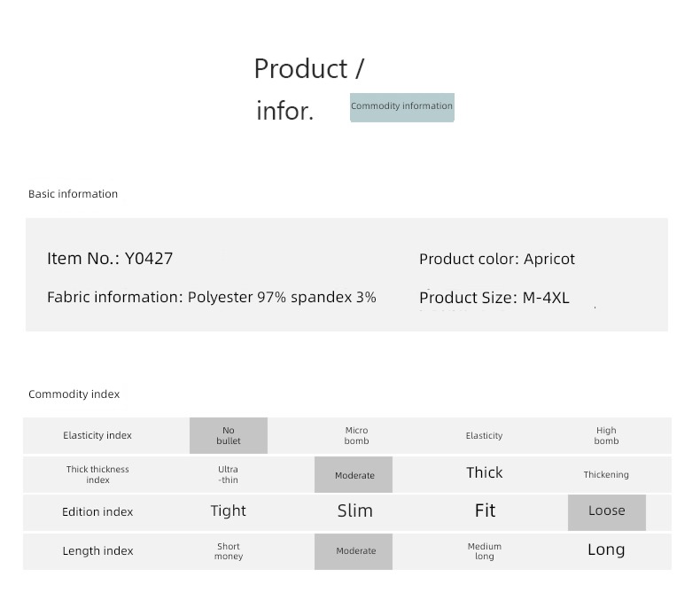
Task: Click the Commodity information badge
Action: pyautogui.click(x=401, y=107)
